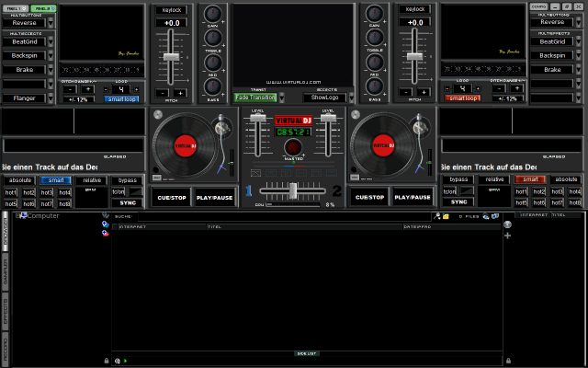588x368 pixels.
Task: Click the plus icon beside the playlist panel
Action: pos(507,236)
